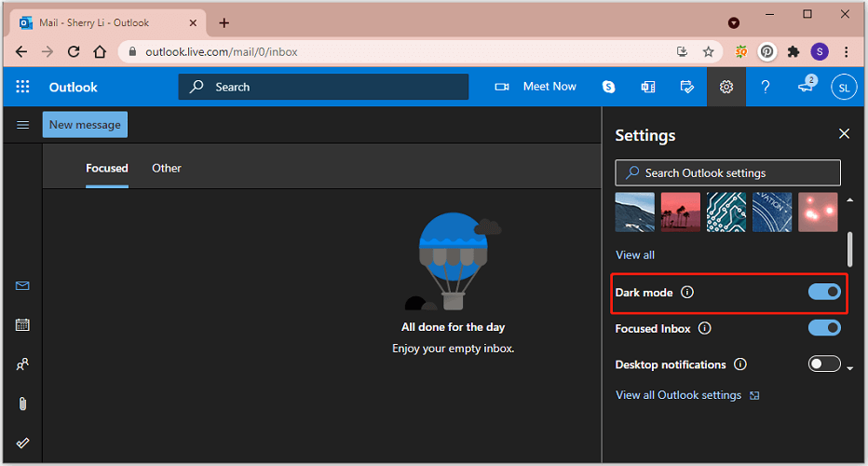The width and height of the screenshot is (868, 466).
Task: Click the Search Outlook settings field
Action: (x=727, y=172)
